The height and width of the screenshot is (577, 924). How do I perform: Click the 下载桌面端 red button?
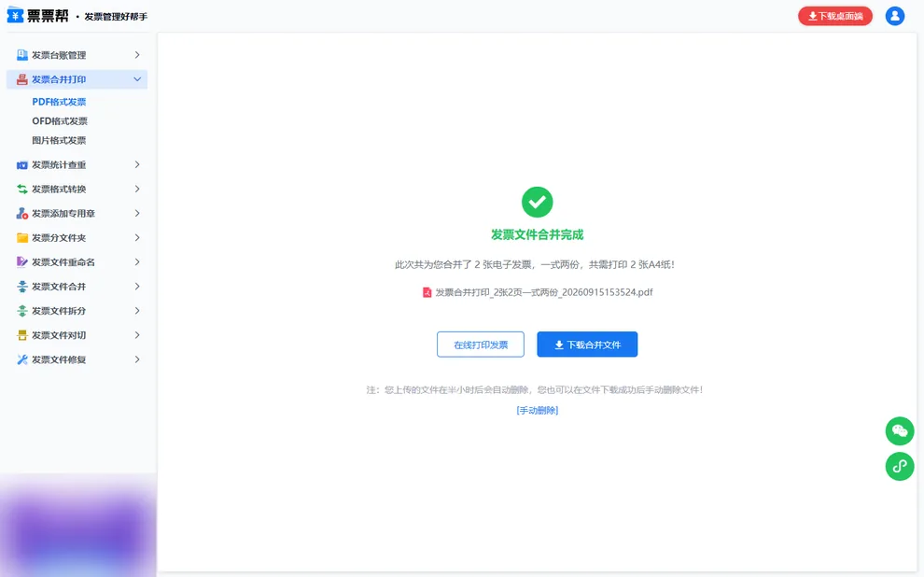point(835,16)
